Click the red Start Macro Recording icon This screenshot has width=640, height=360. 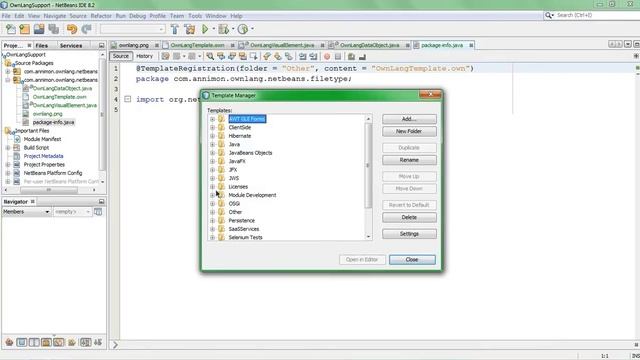(x=327, y=56)
